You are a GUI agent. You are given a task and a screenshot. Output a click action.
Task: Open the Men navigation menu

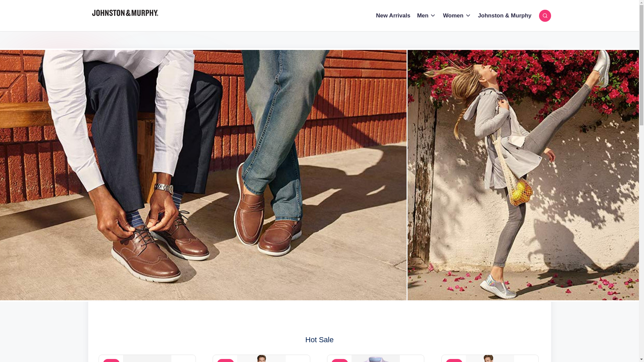click(422, 16)
